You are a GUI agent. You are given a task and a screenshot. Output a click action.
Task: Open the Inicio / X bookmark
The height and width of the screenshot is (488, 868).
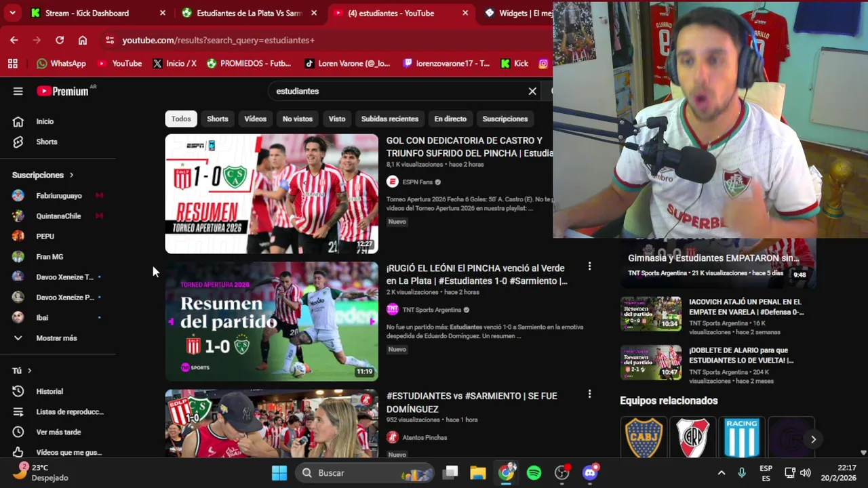175,63
